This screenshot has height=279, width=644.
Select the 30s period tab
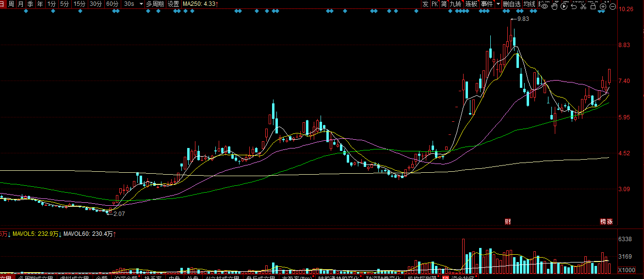click(x=129, y=4)
